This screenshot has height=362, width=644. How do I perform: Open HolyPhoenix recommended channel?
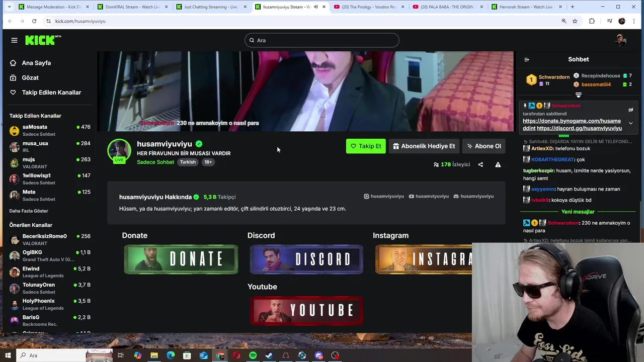50,304
